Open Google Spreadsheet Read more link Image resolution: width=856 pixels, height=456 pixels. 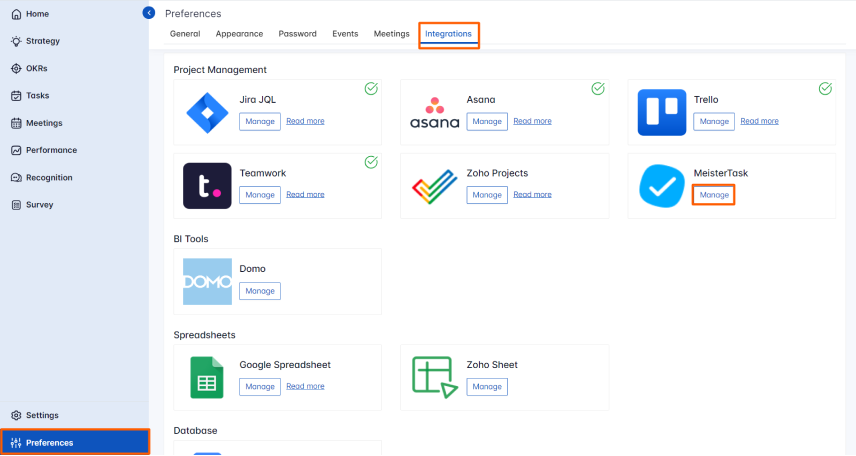tap(305, 386)
